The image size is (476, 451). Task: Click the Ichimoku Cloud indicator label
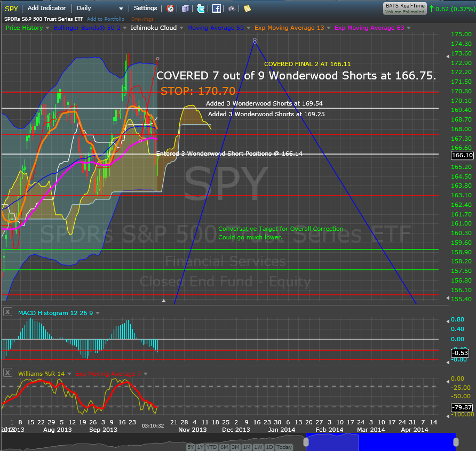coord(154,28)
